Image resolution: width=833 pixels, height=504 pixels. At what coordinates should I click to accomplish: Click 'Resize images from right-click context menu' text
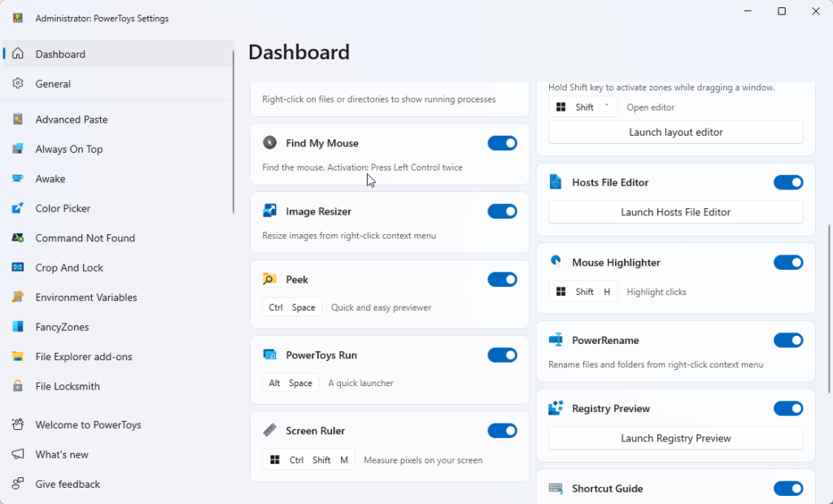coord(349,235)
